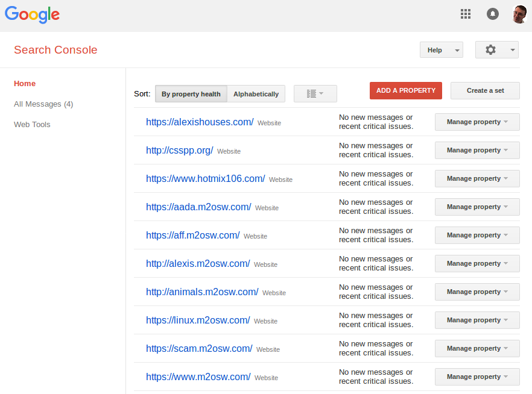This screenshot has width=532, height=394.
Task: Click the Search Console title
Action: pyautogui.click(x=55, y=50)
